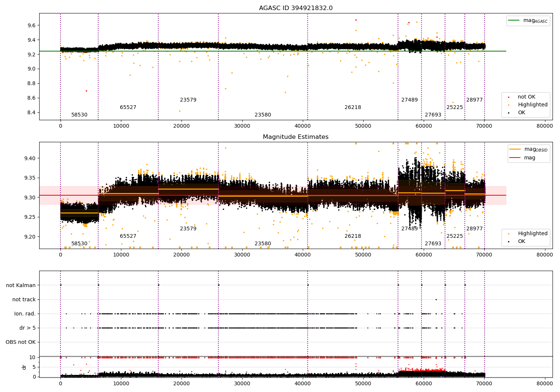This screenshot has height=392, width=560.
Task: Click the y-axis tick 10 in bottom plot
Action: pyautogui.click(x=32, y=358)
